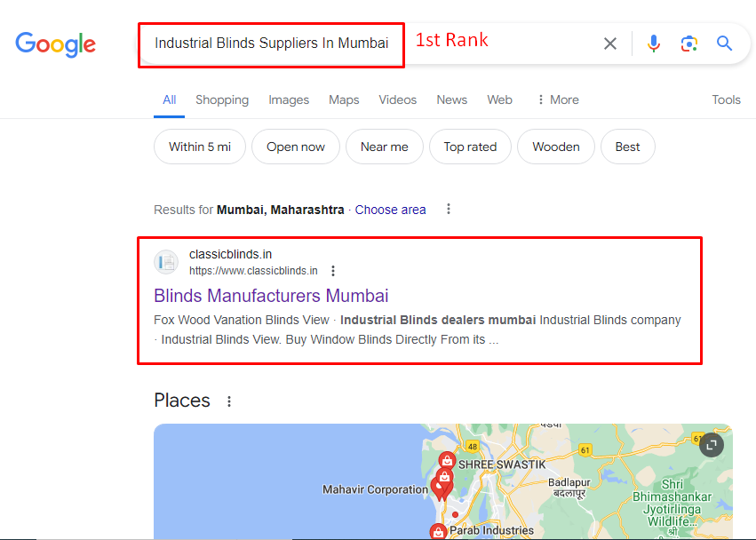Screen dimensions: 756x540
Task: Clear the search query with X icon
Action: pyautogui.click(x=610, y=44)
